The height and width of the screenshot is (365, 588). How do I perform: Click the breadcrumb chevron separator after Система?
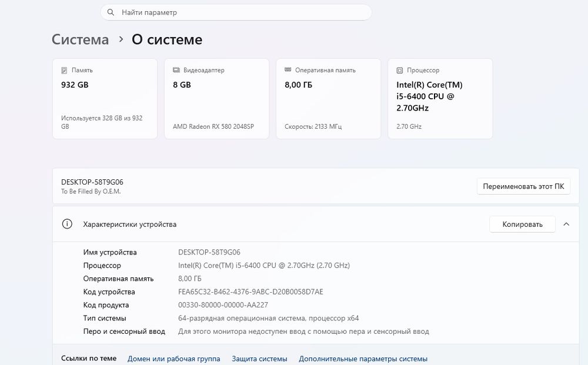(x=121, y=39)
